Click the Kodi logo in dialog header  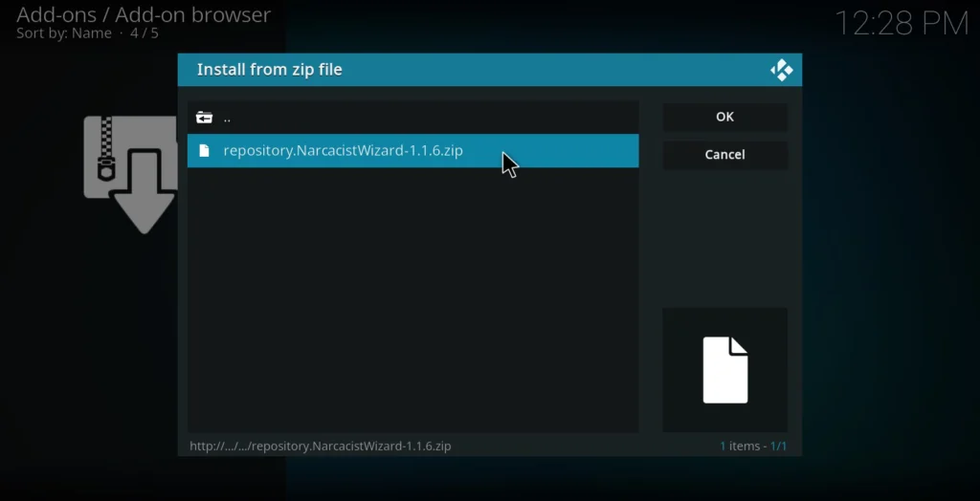(781, 70)
